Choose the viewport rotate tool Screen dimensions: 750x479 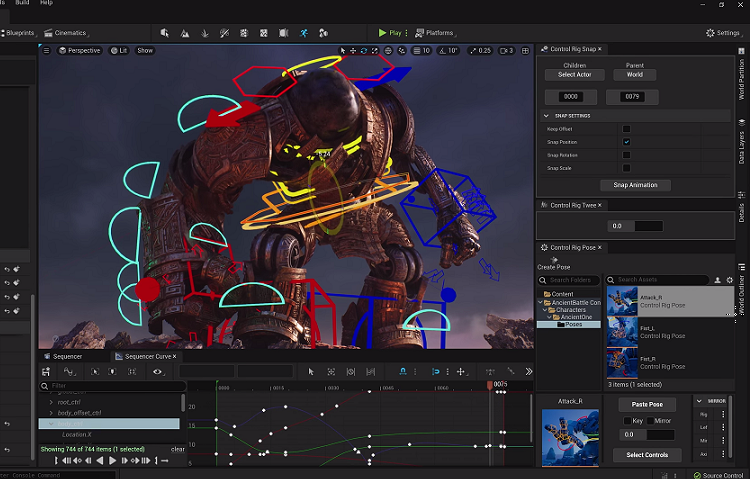click(364, 51)
